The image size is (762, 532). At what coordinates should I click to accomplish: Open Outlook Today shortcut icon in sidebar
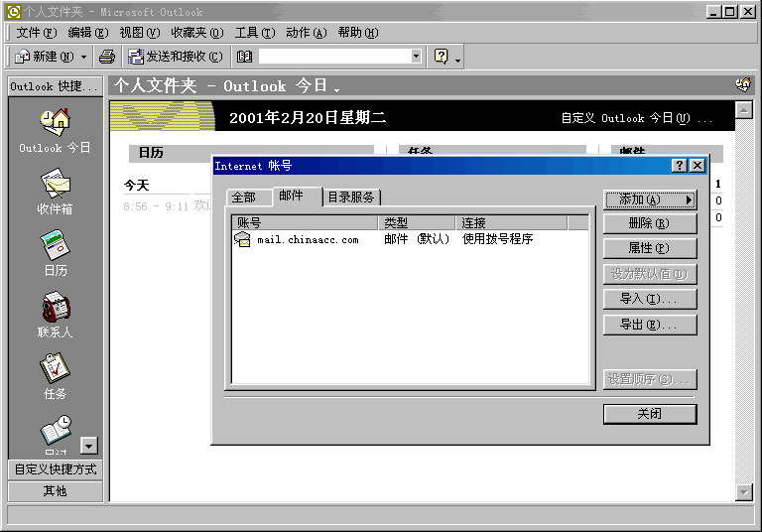pyautogui.click(x=55, y=122)
